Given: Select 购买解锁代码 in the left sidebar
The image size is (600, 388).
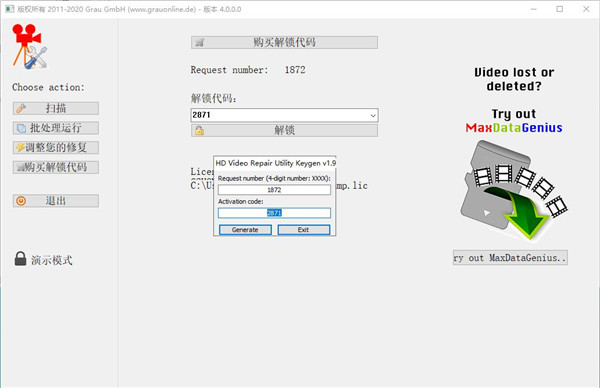Looking at the screenshot, I should [x=55, y=167].
